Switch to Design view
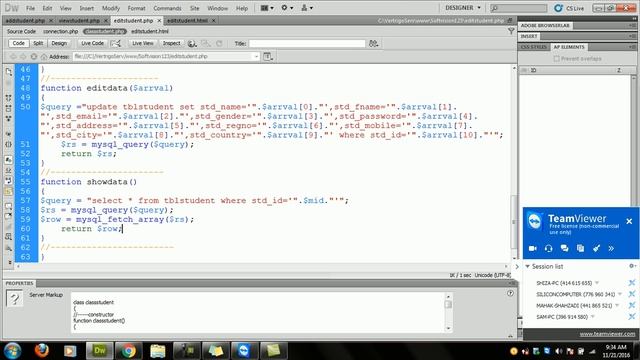The width and height of the screenshot is (640, 360). [59, 43]
